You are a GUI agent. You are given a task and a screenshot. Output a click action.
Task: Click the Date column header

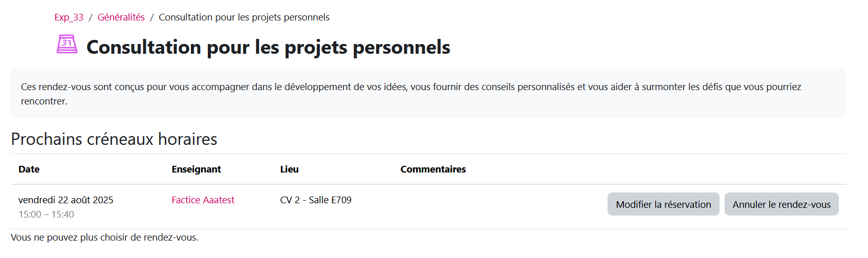[29, 169]
